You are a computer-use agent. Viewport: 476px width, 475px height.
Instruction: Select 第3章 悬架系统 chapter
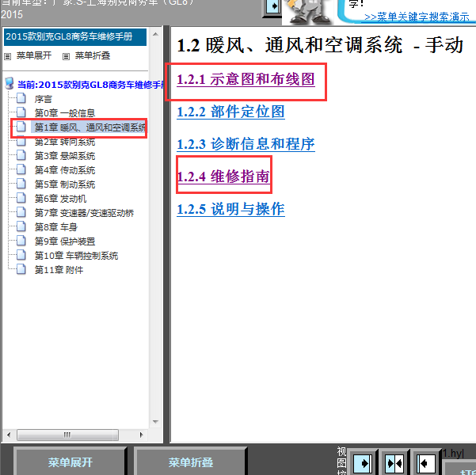(65, 156)
